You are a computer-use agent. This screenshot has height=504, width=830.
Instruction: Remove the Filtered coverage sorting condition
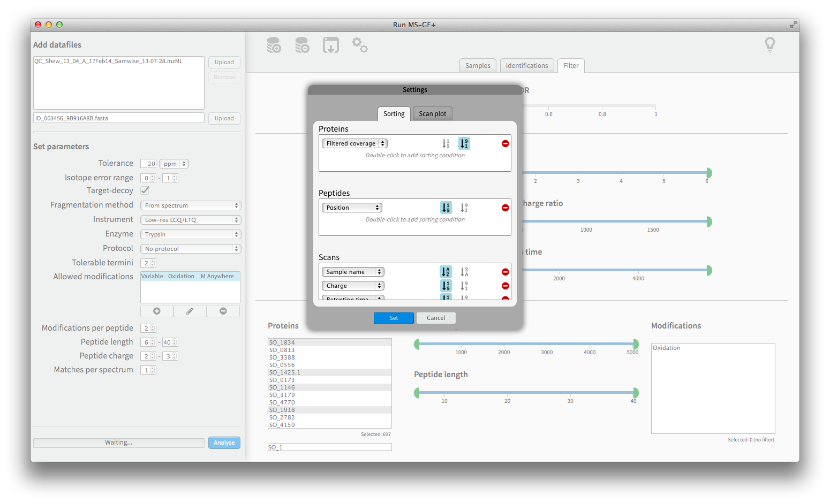click(505, 143)
